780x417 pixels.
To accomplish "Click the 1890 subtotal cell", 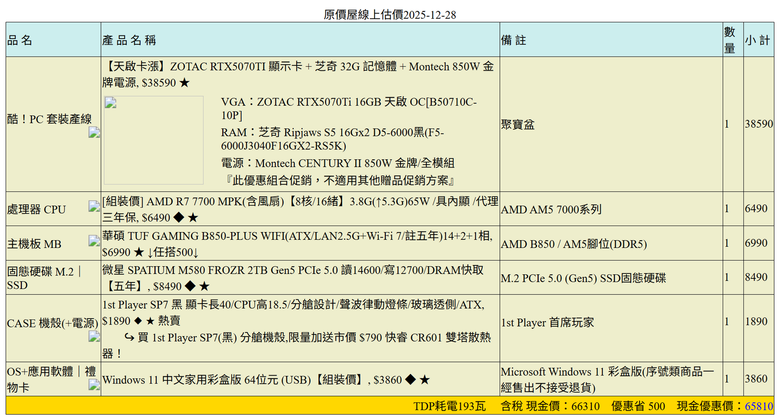I will point(759,328).
